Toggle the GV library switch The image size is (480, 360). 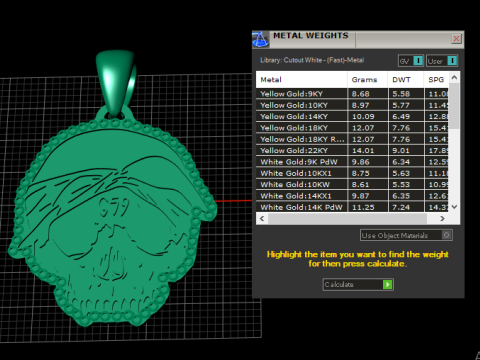[418, 61]
